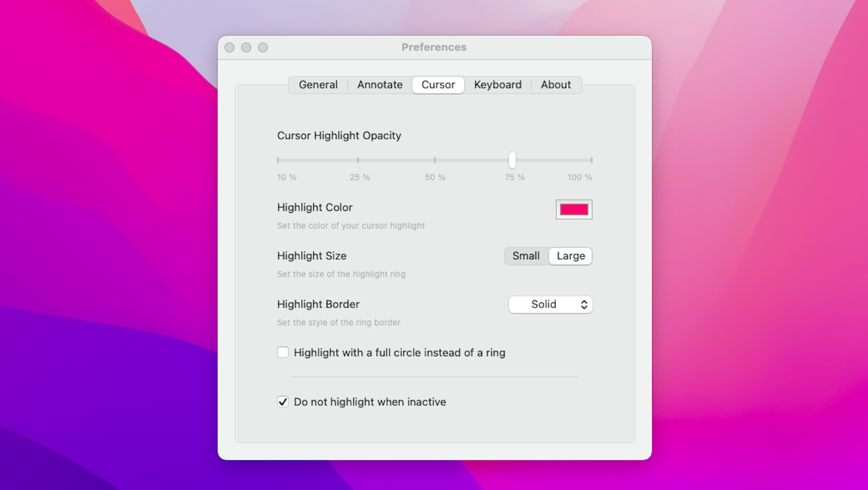Select Small highlight size
868x490 pixels.
point(526,256)
